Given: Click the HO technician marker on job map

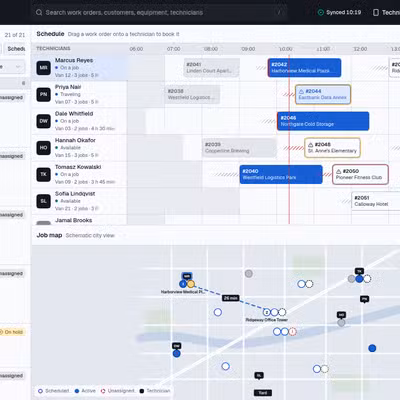Looking at the screenshot, I should tap(341, 315).
